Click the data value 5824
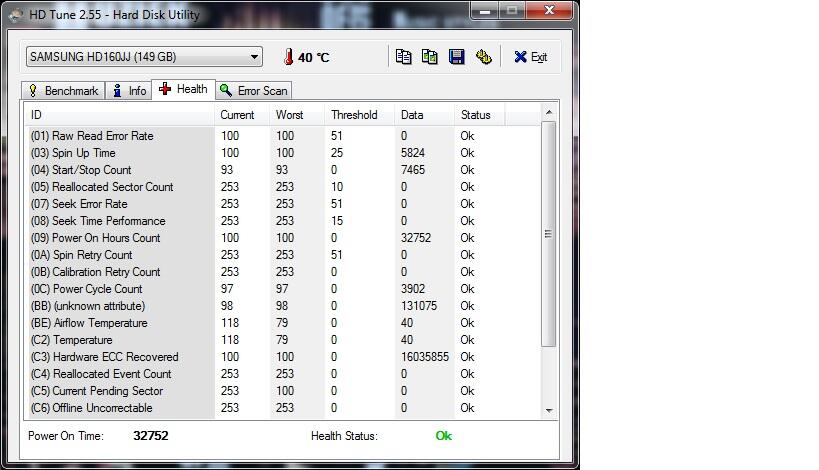Image resolution: width=819 pixels, height=470 pixels. (413, 153)
